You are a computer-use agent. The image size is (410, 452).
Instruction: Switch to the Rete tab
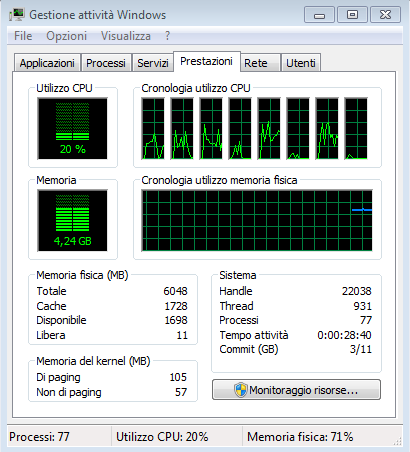(260, 63)
